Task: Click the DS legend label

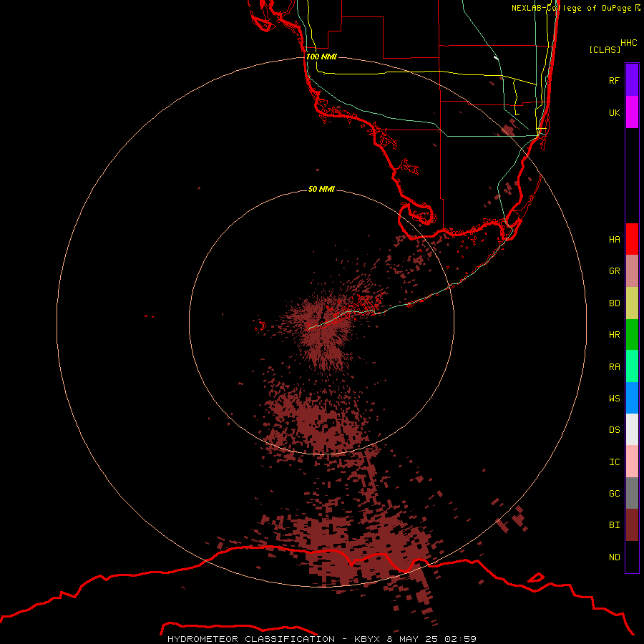Action: [x=615, y=430]
